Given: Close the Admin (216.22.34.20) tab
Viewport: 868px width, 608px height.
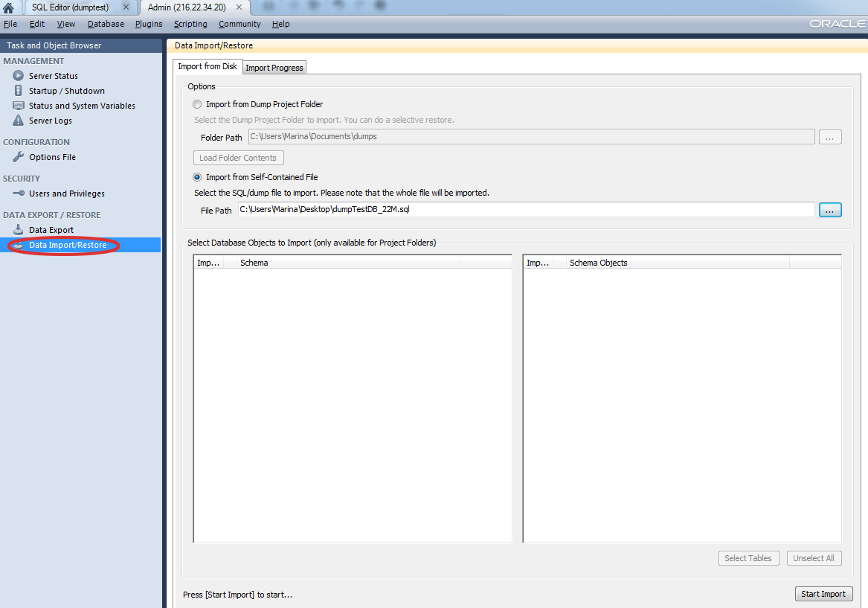Looking at the screenshot, I should (x=239, y=7).
